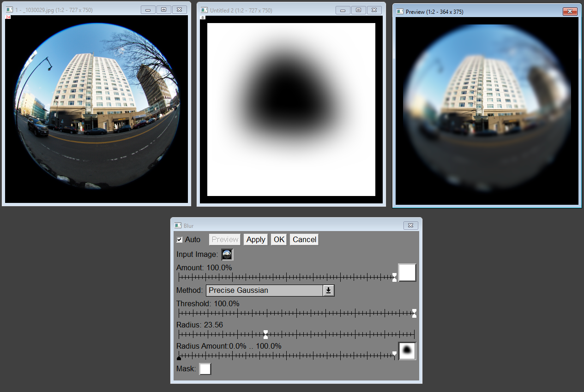584x392 pixels.
Task: Click the white Mask swatch
Action: pos(205,369)
